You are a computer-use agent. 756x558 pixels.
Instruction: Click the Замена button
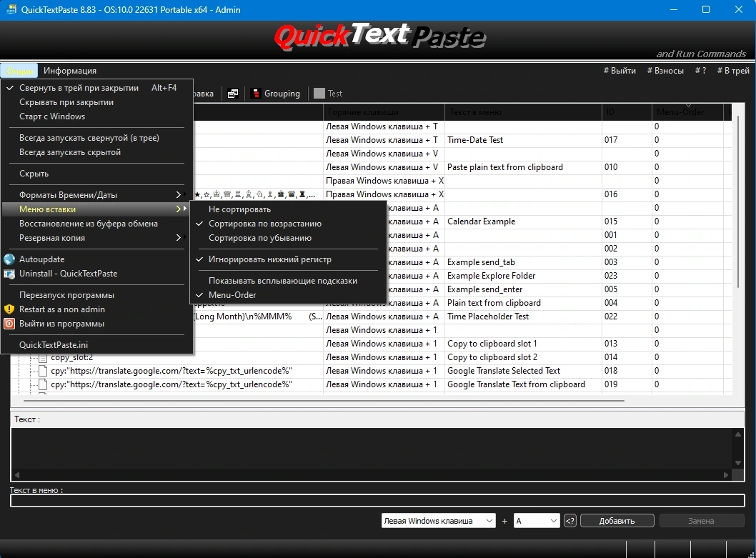pos(701,521)
